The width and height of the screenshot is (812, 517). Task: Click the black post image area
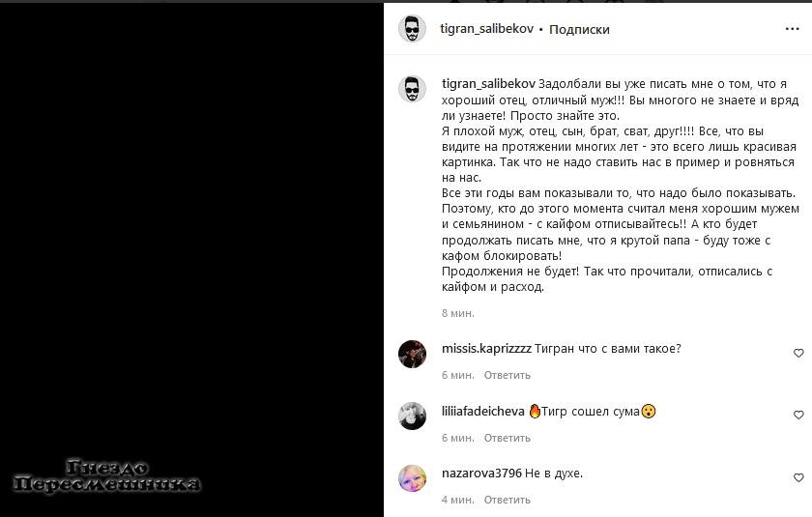tap(191, 260)
